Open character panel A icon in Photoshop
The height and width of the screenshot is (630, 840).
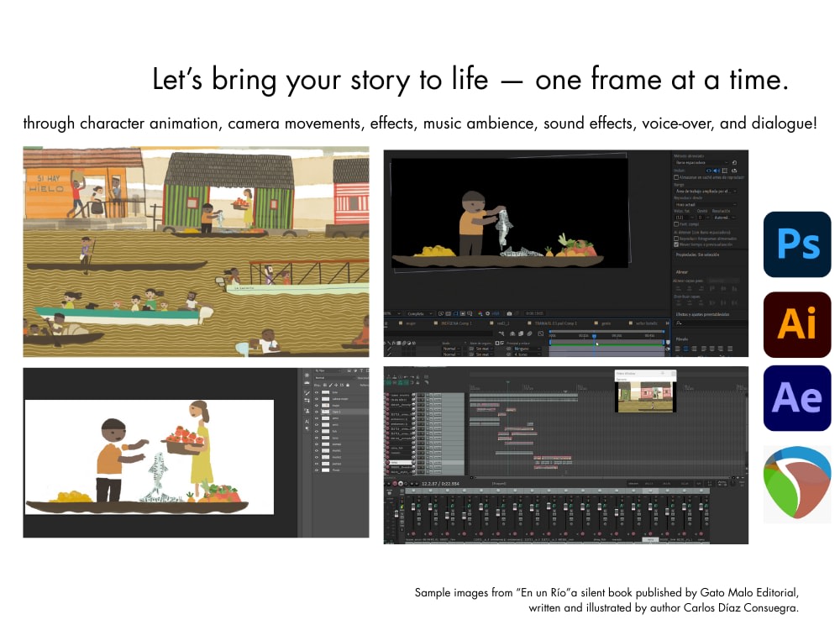tap(307, 422)
